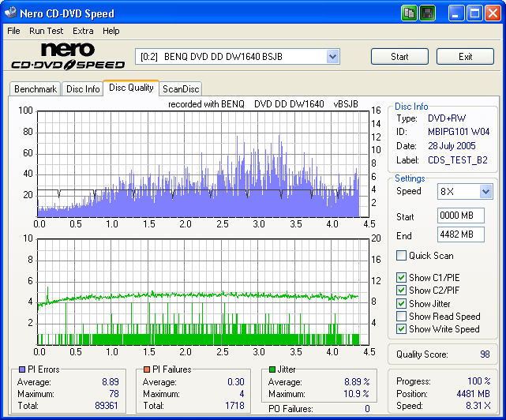
Task: Open the drive selection dropdown
Action: tap(332, 56)
